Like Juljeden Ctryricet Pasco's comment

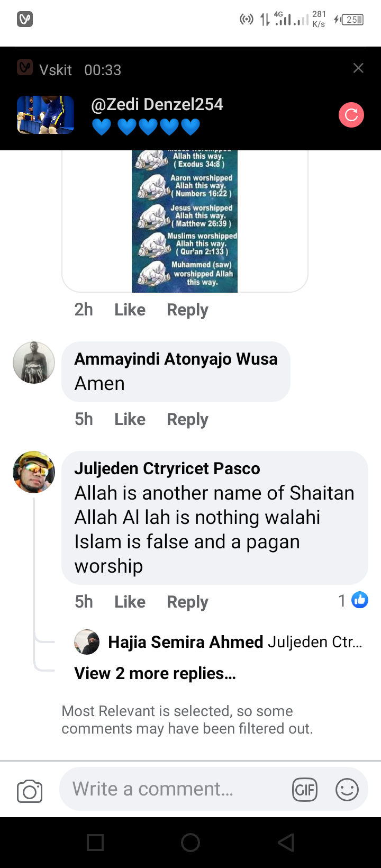click(130, 602)
